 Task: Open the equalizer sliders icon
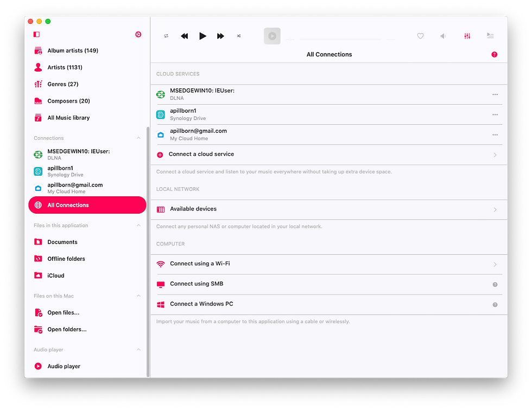point(467,36)
